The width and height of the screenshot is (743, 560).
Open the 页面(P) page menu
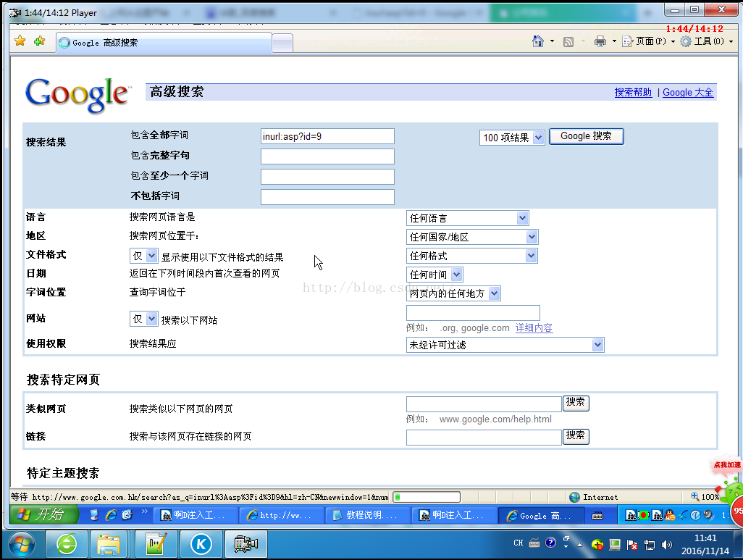coord(650,41)
